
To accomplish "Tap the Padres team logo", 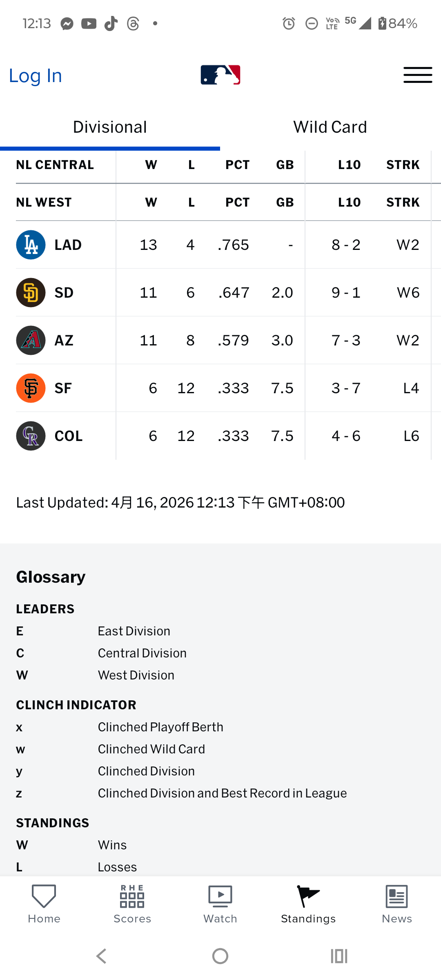I will [x=31, y=293].
